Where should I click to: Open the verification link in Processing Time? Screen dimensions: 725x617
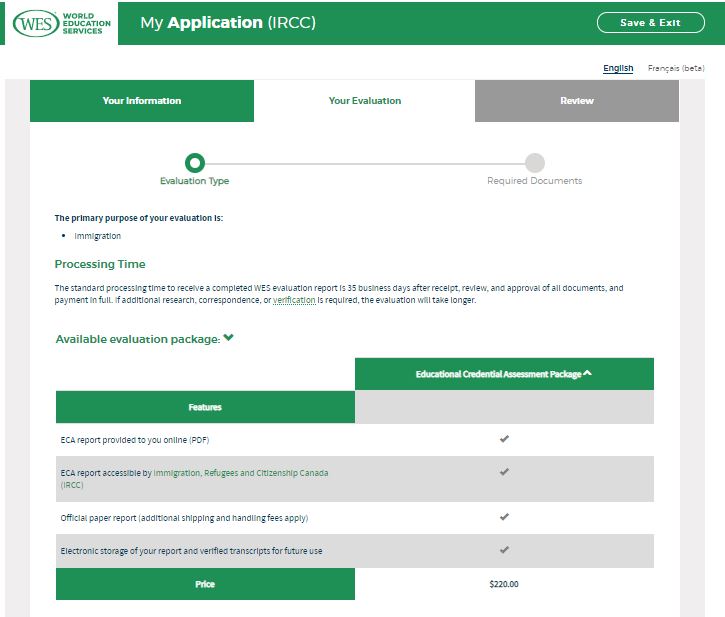tap(294, 300)
